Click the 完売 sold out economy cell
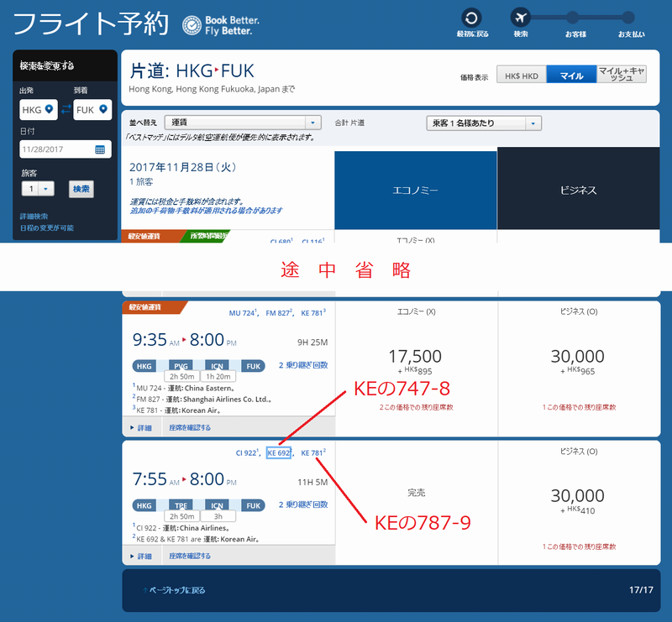This screenshot has width=672, height=622. tap(416, 493)
